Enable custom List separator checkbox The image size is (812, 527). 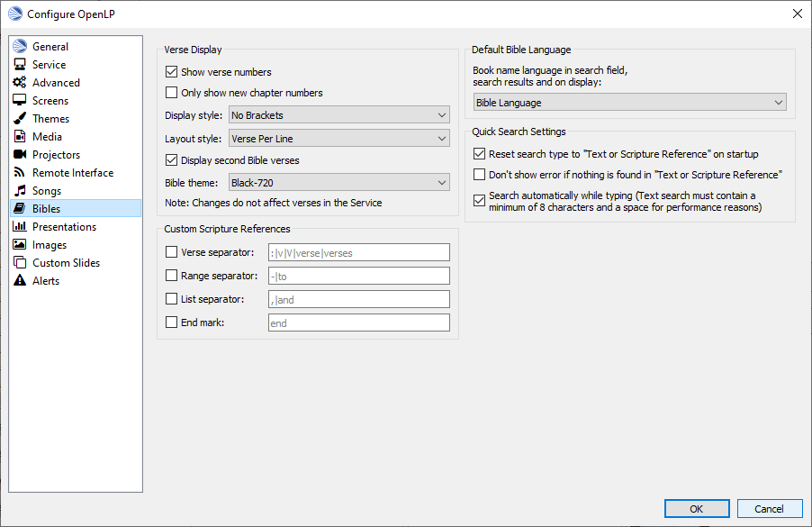click(x=171, y=298)
